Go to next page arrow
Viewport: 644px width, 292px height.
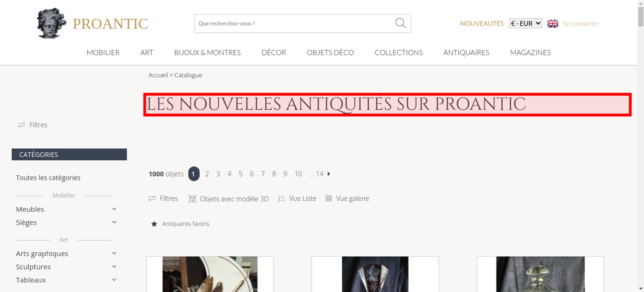click(329, 174)
